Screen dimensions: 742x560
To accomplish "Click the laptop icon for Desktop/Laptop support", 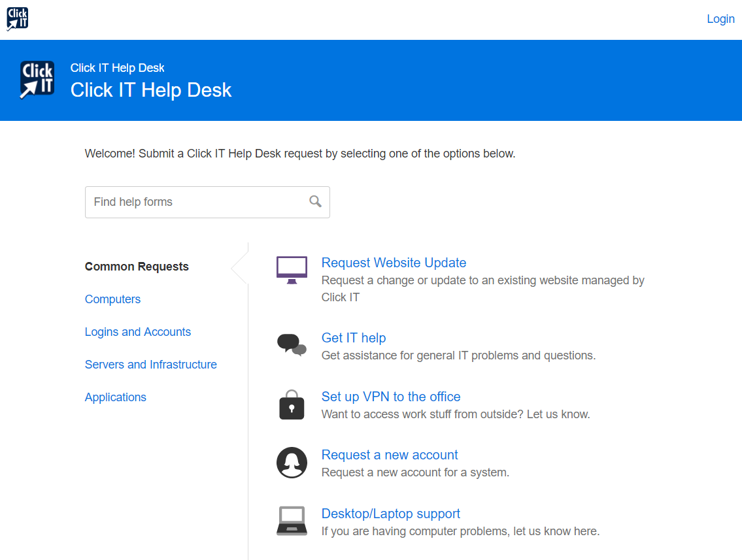I will click(292, 521).
